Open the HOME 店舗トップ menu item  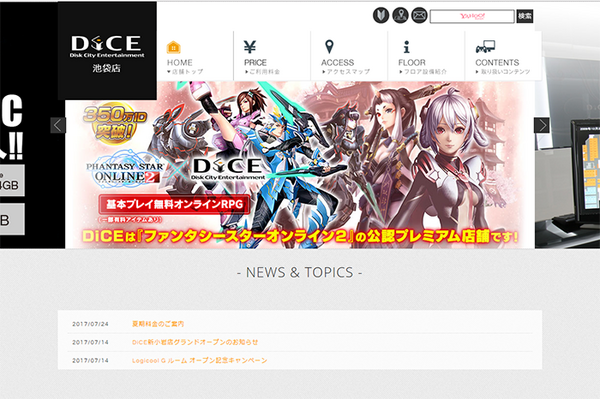(x=195, y=56)
